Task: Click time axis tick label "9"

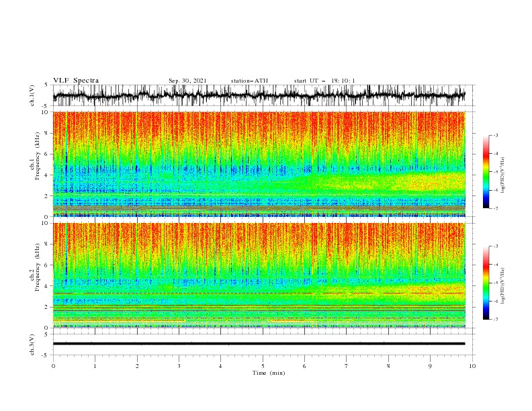Action: point(430,366)
